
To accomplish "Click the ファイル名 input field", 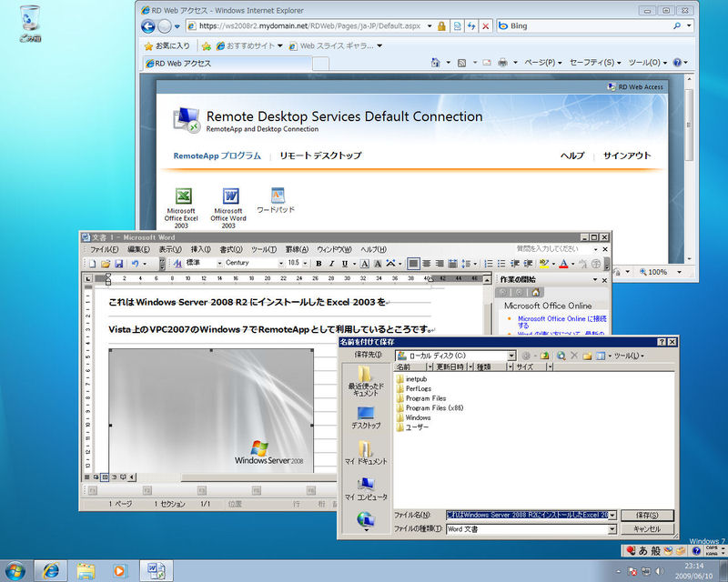I will (x=527, y=516).
